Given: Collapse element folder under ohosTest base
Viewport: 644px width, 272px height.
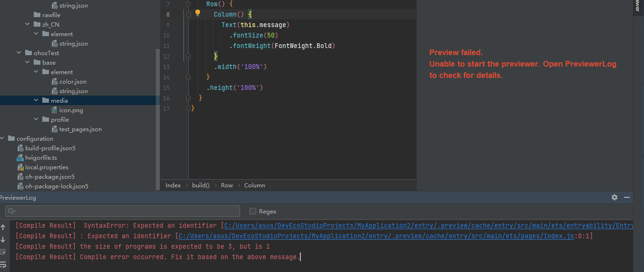Looking at the screenshot, I should click(x=37, y=72).
